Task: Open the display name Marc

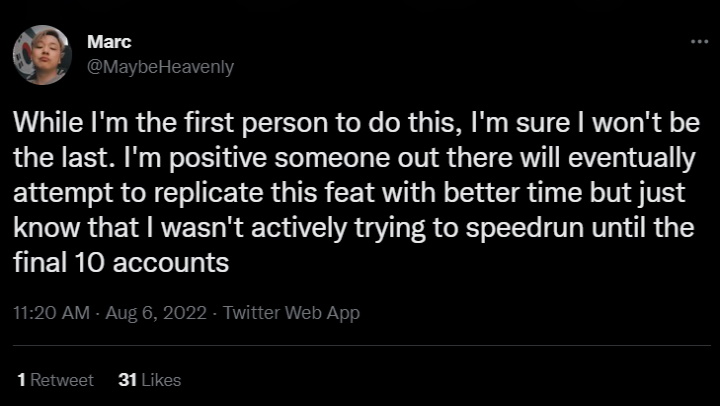Action: [107, 44]
